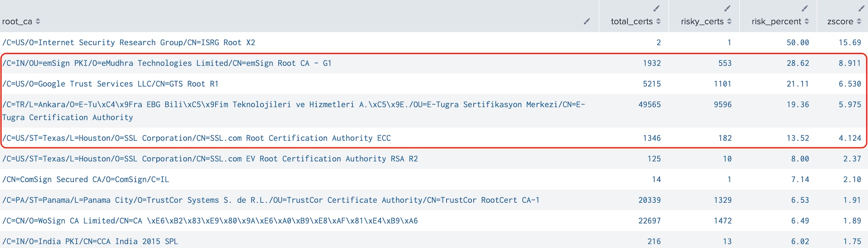Click the pencil format icon above risk_percent
The image size is (868, 248).
[805, 8]
